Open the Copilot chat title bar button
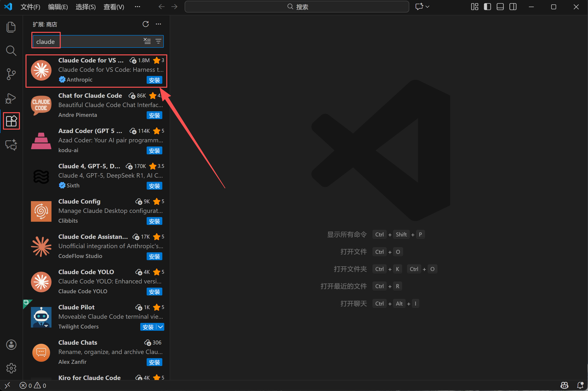Image resolution: width=588 pixels, height=391 pixels. 419,6
